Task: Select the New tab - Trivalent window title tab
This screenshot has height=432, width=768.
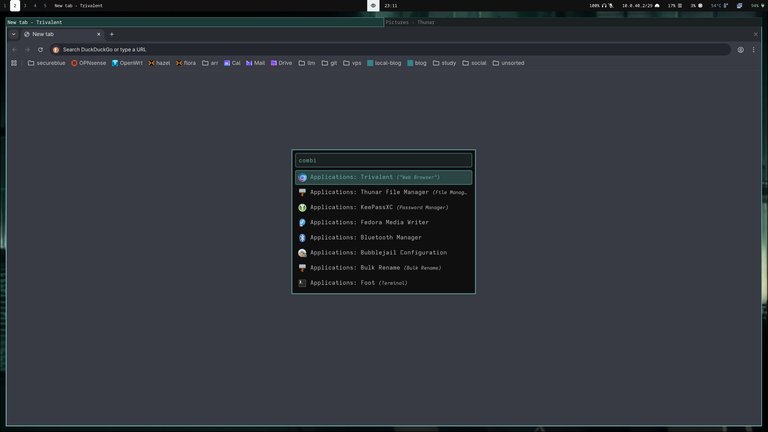Action: pos(194,22)
